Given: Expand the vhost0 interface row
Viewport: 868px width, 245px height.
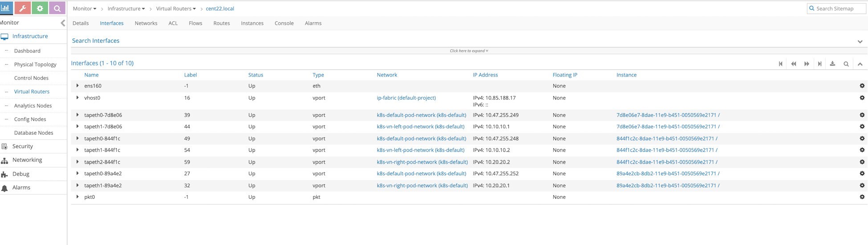Looking at the screenshot, I should click(x=77, y=97).
